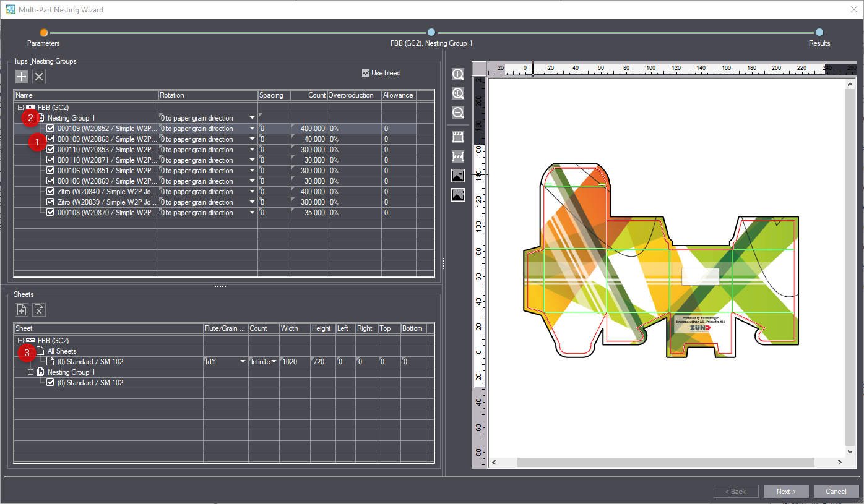
Task: Click the zoom out magnifier icon
Action: 458,113
